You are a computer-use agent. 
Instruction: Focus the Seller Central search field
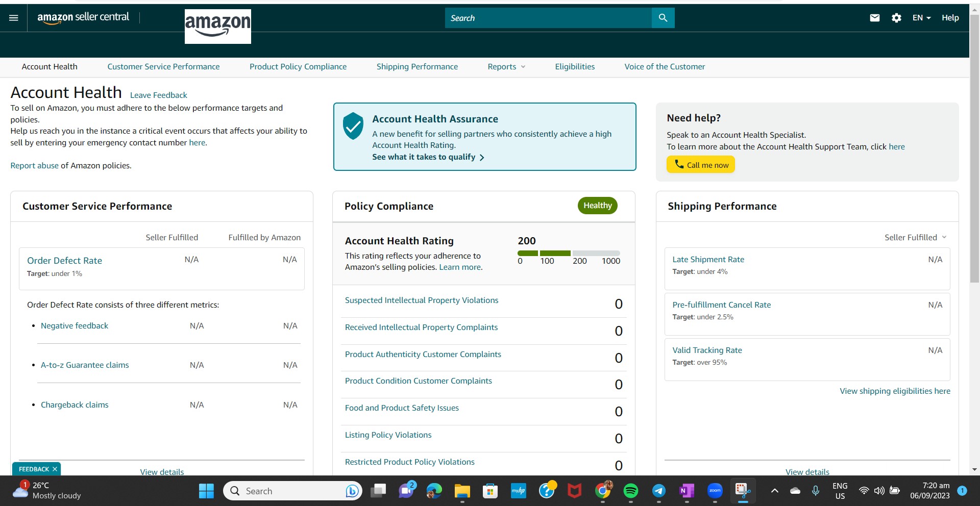(548, 18)
